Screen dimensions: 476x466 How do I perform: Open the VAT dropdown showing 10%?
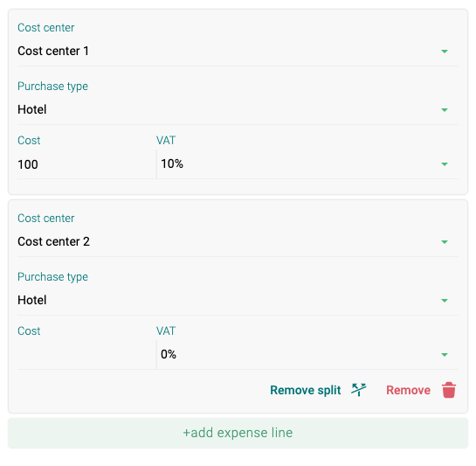point(307,164)
